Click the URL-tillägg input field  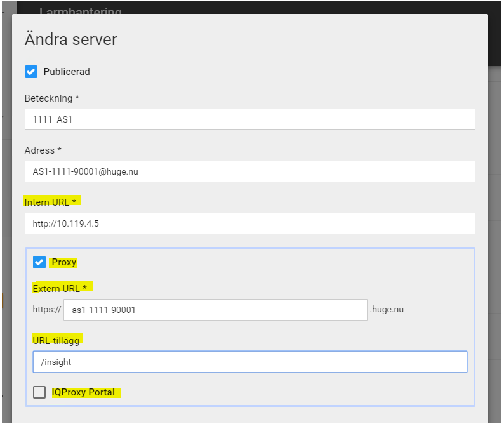click(249, 362)
